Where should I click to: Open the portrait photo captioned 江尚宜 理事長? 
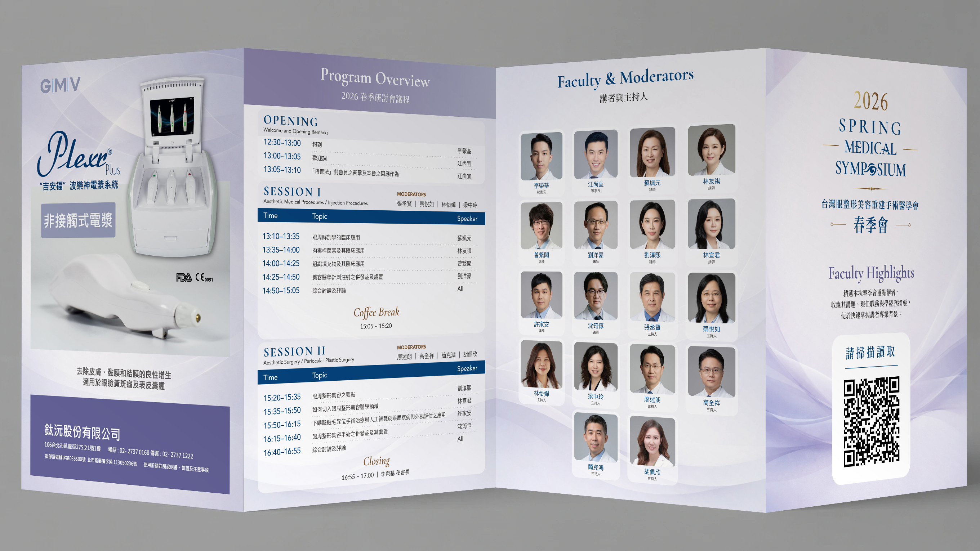pyautogui.click(x=596, y=154)
